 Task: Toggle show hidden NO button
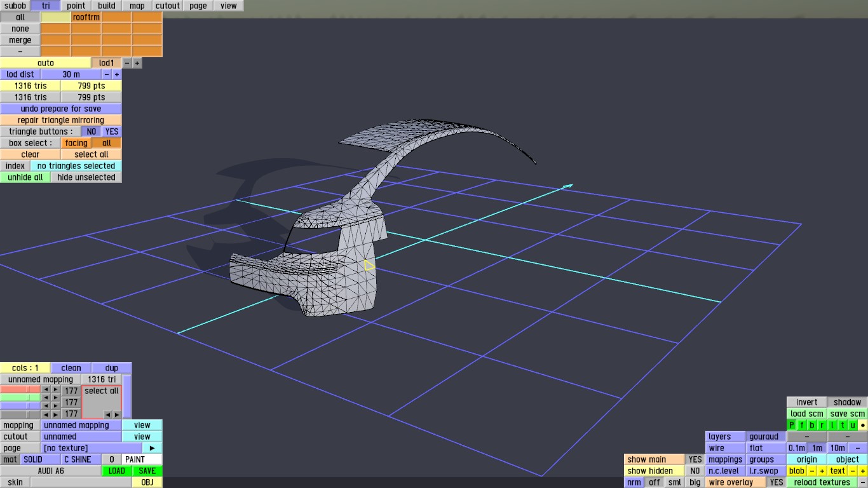click(x=695, y=471)
